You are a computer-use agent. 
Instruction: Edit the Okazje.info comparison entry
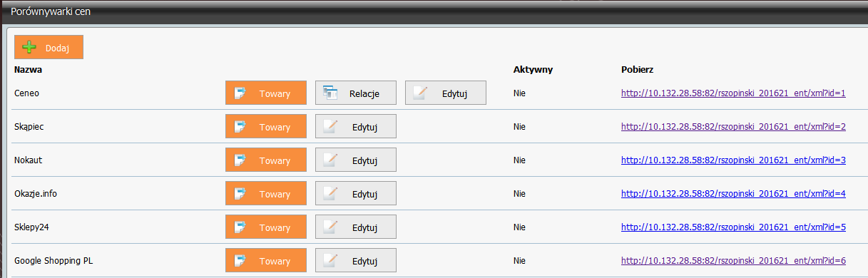pos(356,194)
